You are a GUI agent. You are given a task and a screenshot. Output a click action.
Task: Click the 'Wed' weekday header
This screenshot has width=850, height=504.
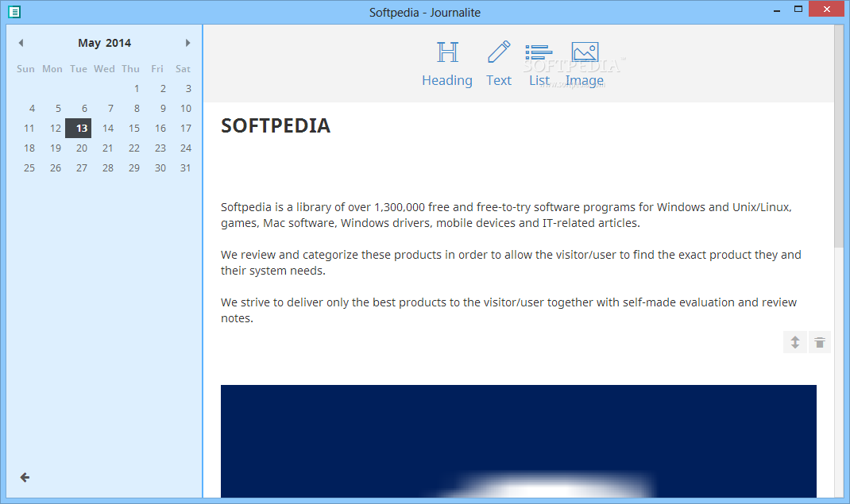(104, 69)
